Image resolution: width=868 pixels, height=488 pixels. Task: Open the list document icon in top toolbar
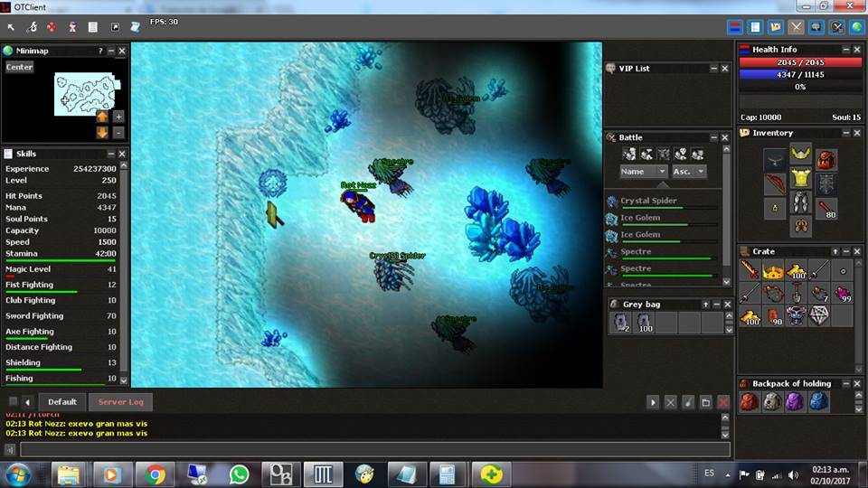pos(92,27)
